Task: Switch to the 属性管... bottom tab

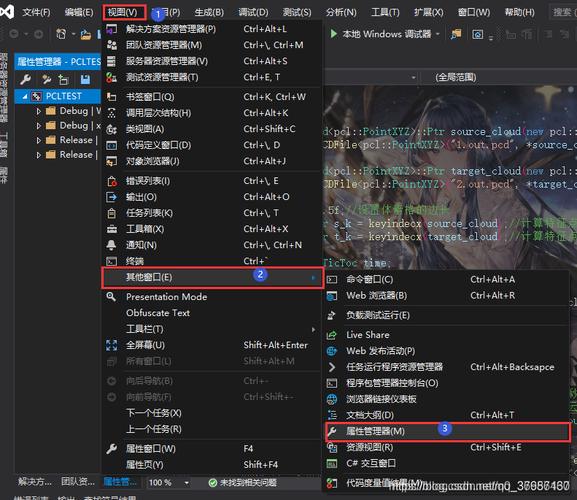Action: [120, 482]
